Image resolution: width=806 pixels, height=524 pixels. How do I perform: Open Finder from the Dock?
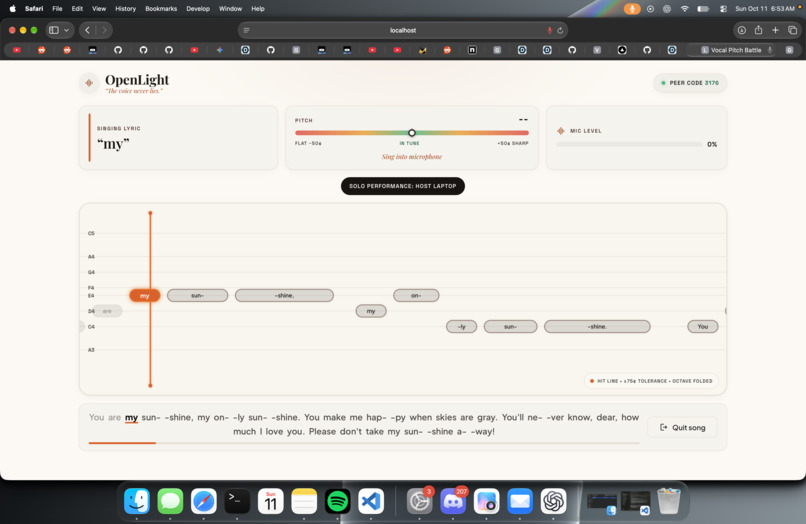tap(137, 501)
